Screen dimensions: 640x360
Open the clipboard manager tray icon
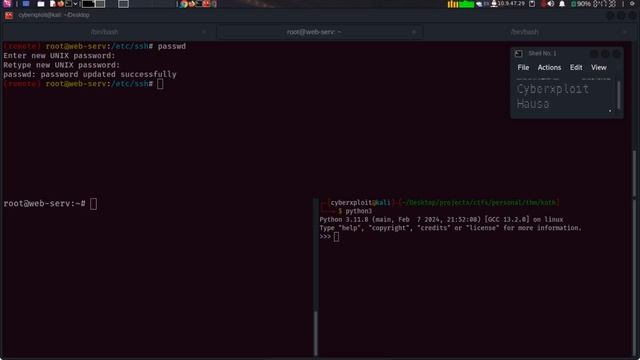pos(532,4)
